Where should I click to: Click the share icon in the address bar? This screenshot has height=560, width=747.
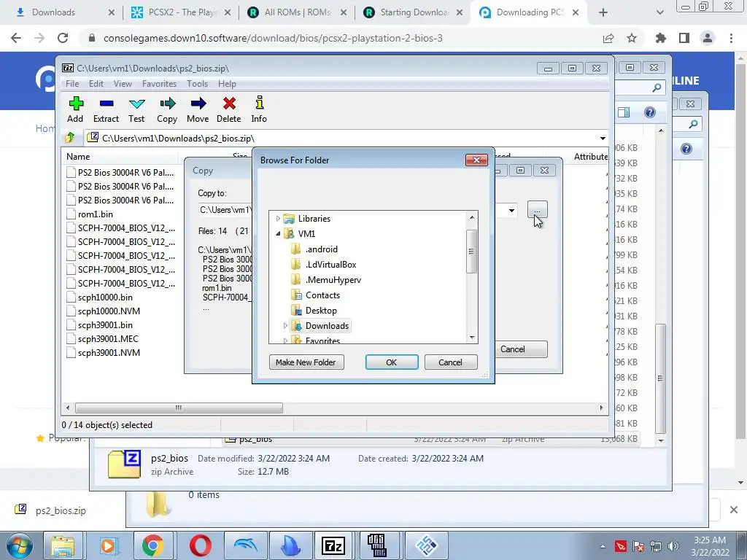pyautogui.click(x=608, y=38)
